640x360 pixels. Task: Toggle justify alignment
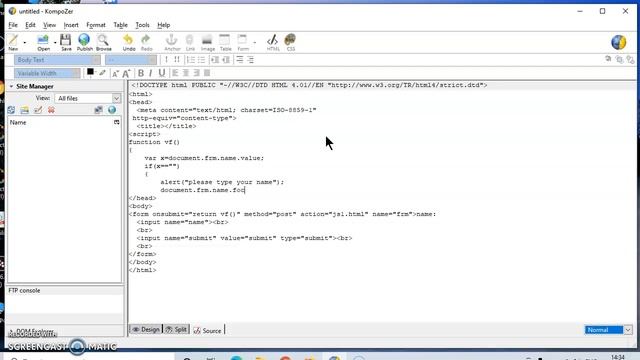coord(207,73)
